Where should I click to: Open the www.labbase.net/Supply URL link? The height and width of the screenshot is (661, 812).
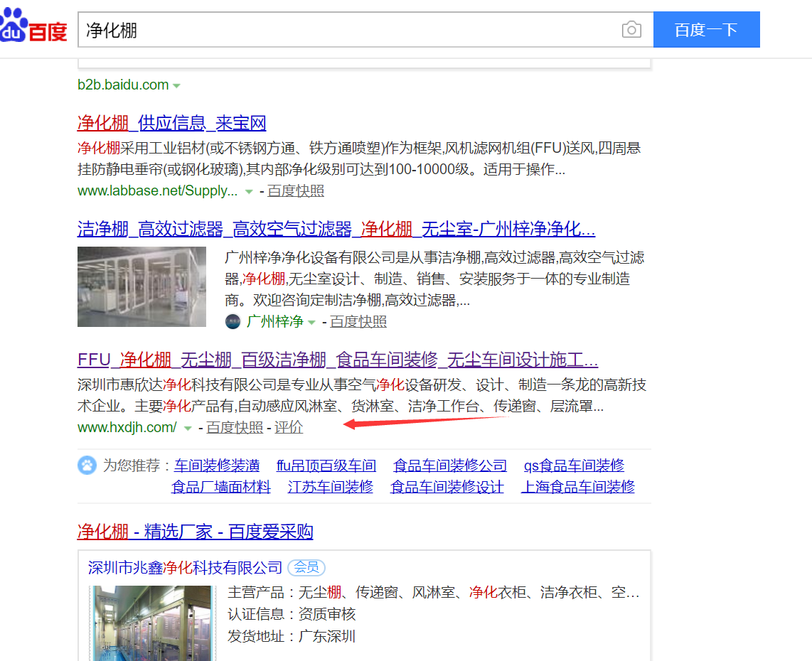pyautogui.click(x=157, y=191)
